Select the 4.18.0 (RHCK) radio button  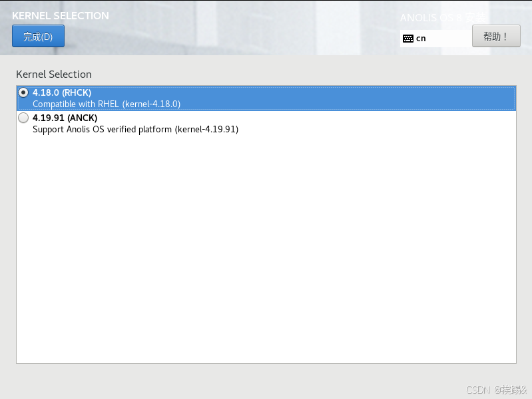click(23, 92)
